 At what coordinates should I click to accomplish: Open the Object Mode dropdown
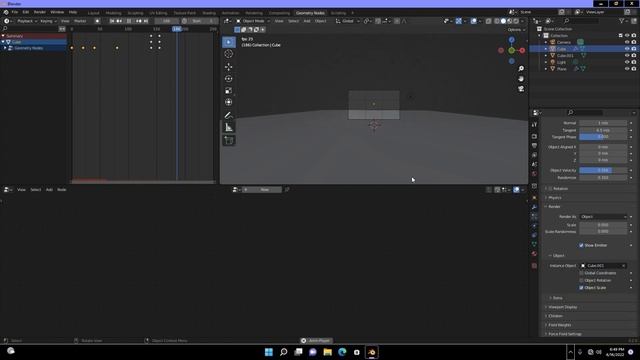(253, 21)
